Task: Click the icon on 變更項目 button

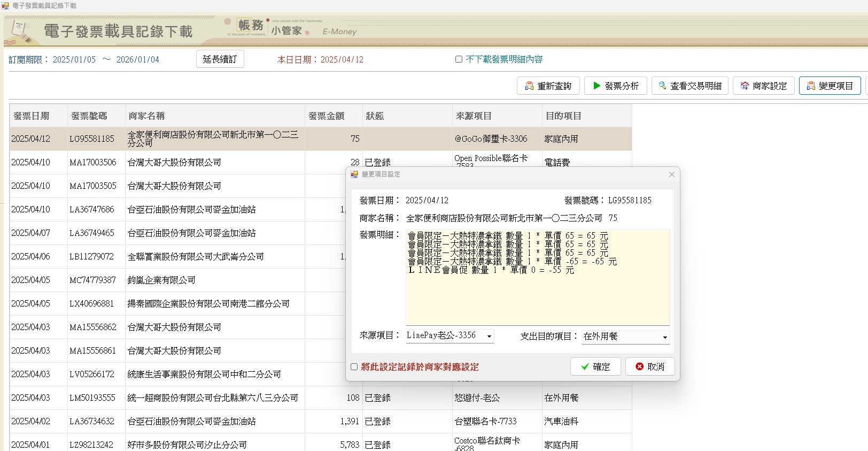Action: 811,86
